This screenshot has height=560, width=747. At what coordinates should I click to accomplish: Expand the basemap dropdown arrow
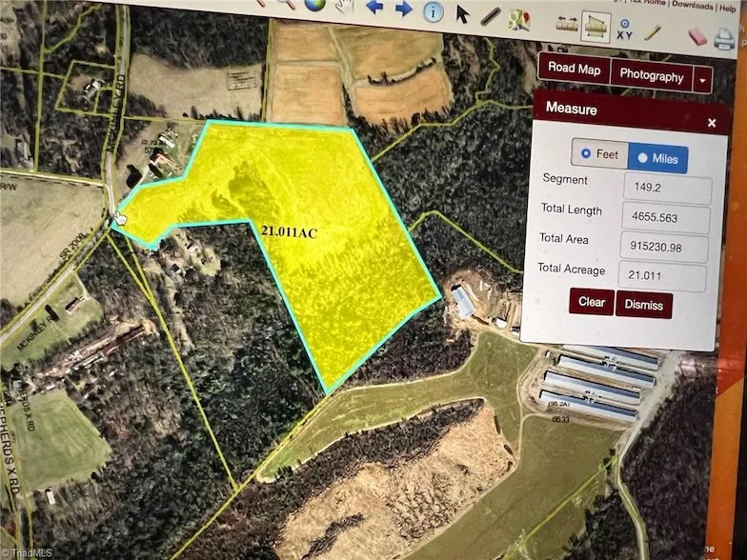pos(703,80)
